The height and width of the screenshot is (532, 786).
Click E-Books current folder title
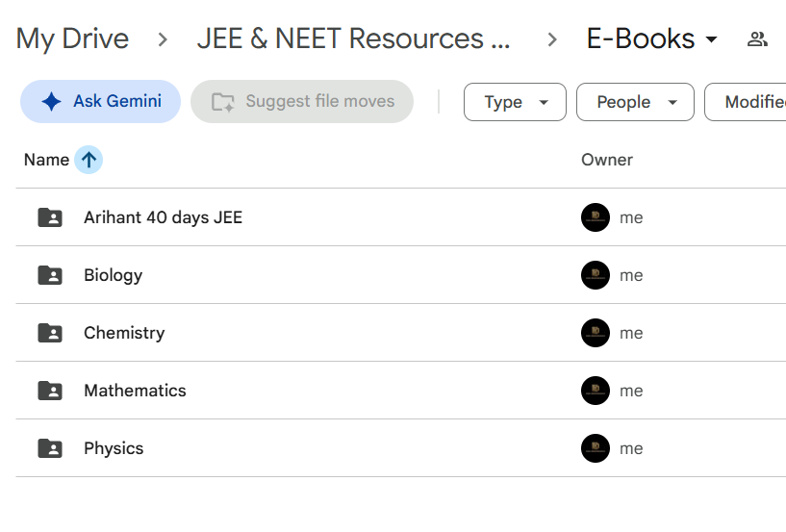coord(641,39)
